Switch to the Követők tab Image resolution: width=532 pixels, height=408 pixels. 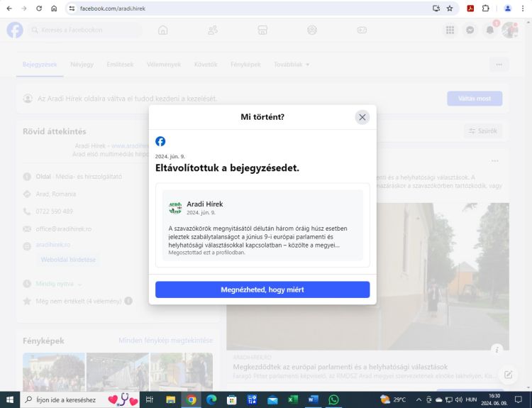tap(206, 65)
